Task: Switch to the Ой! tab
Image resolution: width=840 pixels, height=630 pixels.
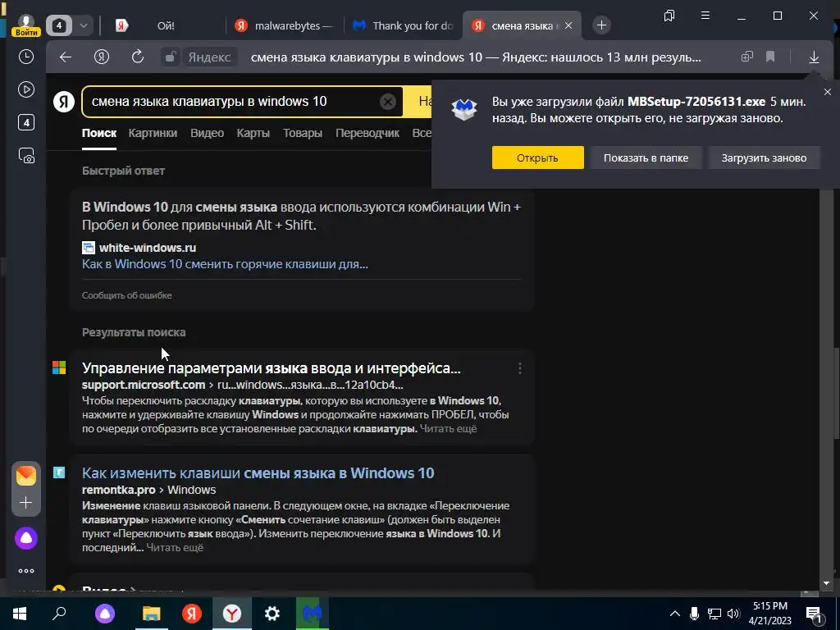Action: point(166,25)
